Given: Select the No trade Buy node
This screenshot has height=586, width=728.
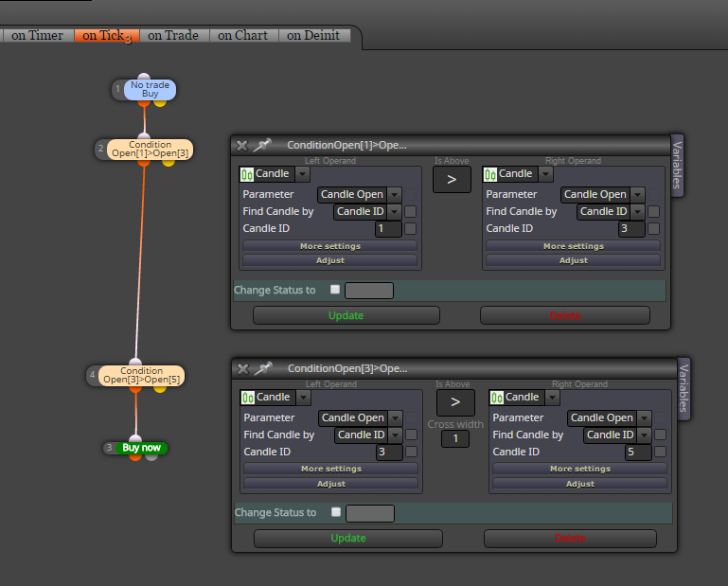Looking at the screenshot, I should point(150,89).
